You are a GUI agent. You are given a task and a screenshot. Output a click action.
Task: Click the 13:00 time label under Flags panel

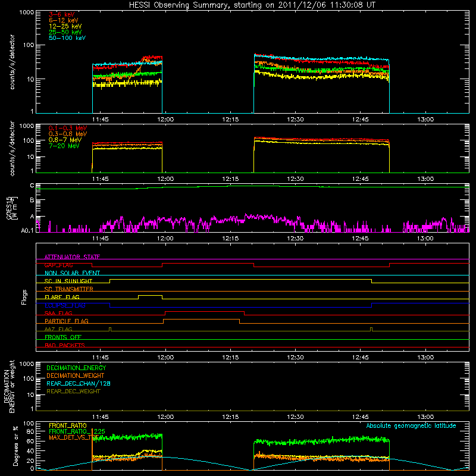(425, 358)
